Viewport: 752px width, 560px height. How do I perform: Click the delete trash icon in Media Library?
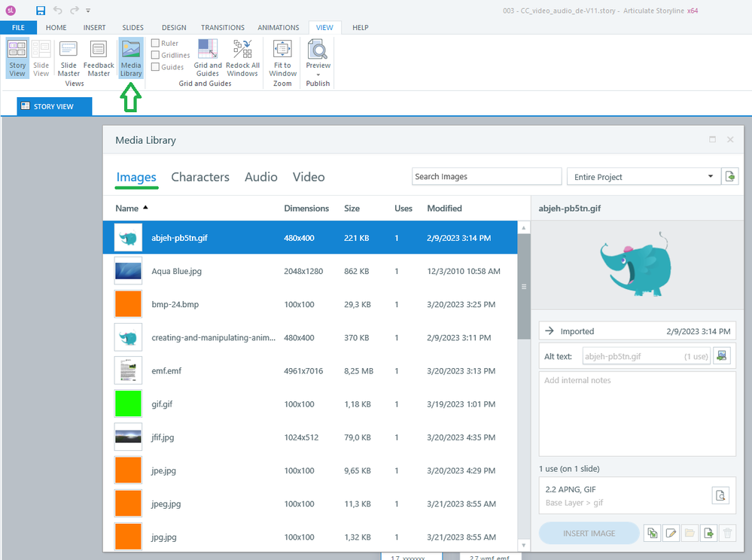click(727, 534)
